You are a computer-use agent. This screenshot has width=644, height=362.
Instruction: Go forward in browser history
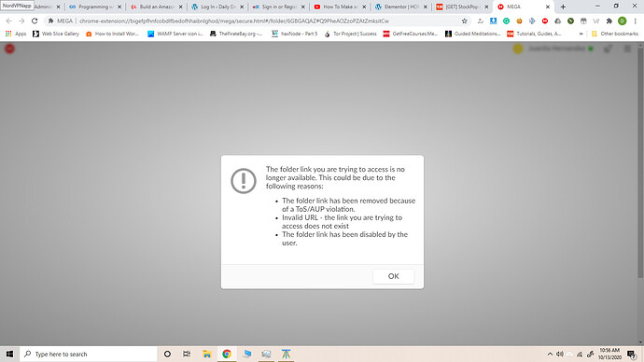(x=21, y=21)
